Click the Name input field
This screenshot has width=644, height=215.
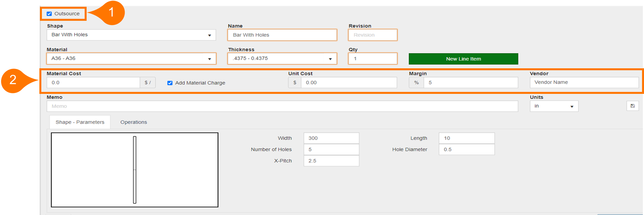click(282, 35)
